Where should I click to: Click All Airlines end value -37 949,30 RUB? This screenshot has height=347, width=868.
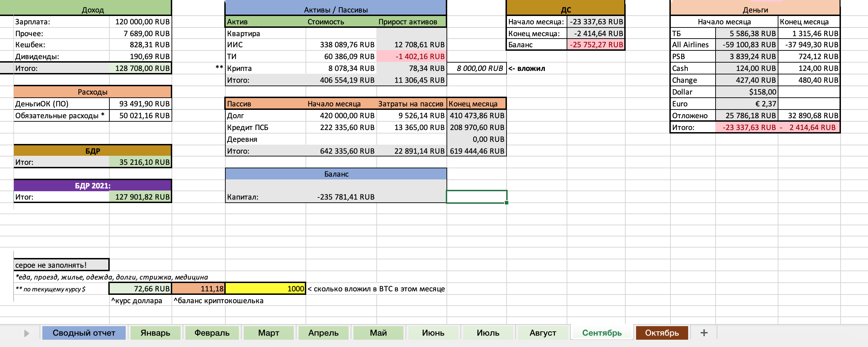click(809, 45)
